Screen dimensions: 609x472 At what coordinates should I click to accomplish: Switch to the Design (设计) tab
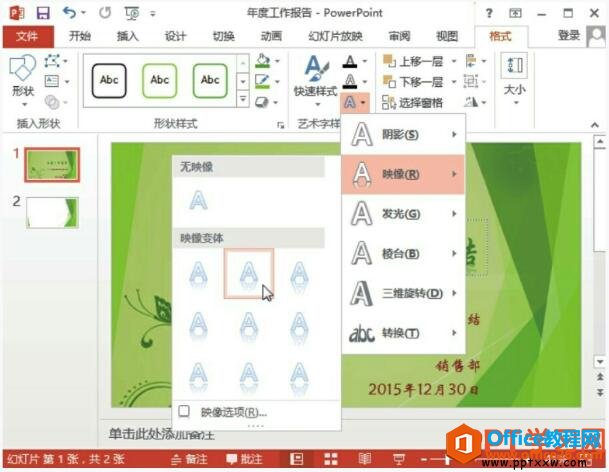pyautogui.click(x=176, y=37)
